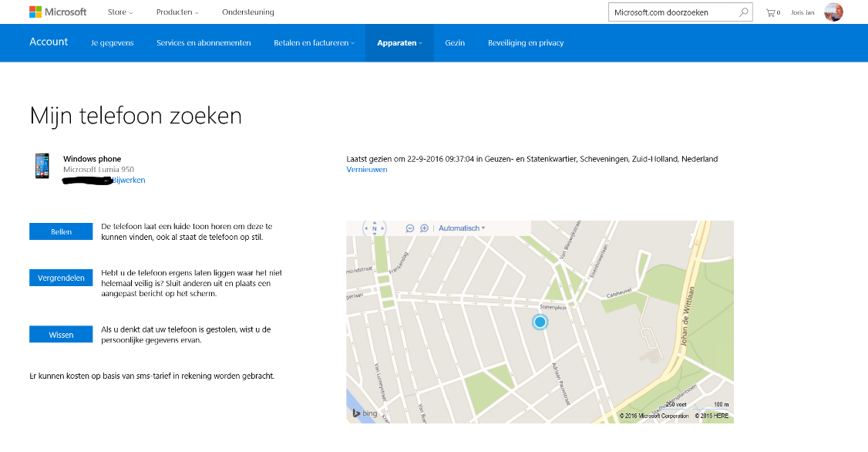The height and width of the screenshot is (452, 868).
Task: Pan map right with compass arrow
Action: tap(382, 228)
